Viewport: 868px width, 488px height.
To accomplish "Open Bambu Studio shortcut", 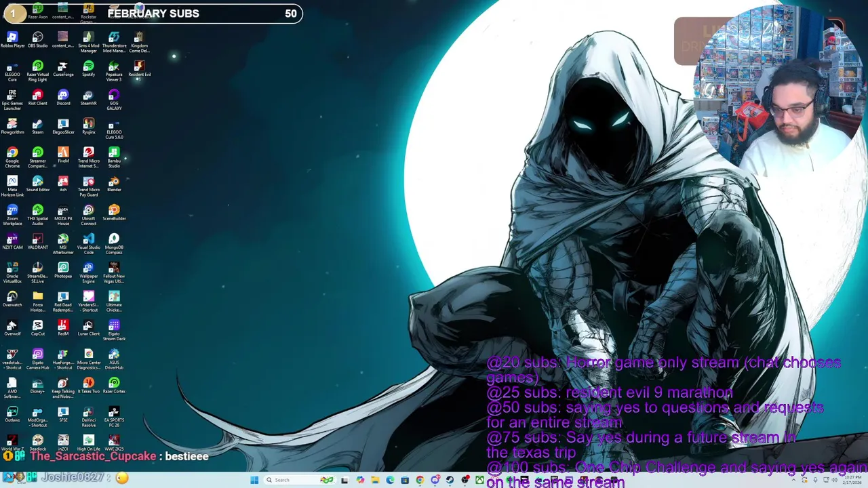I will point(114,157).
